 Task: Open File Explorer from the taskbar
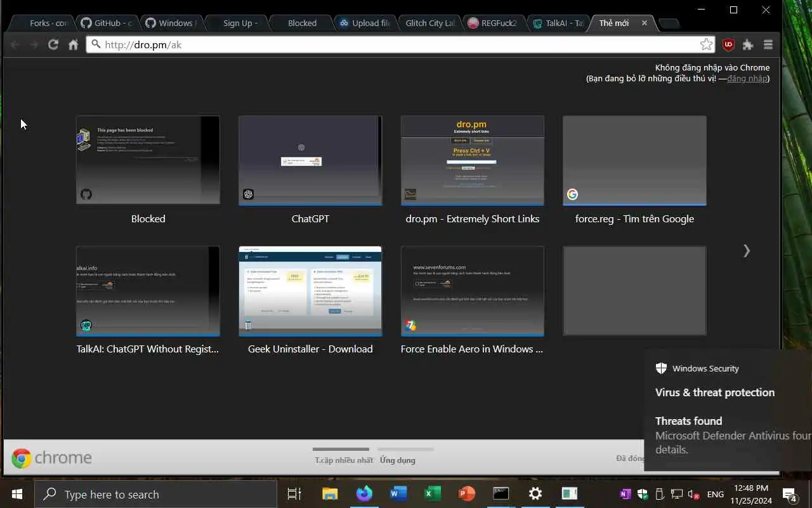tap(330, 494)
